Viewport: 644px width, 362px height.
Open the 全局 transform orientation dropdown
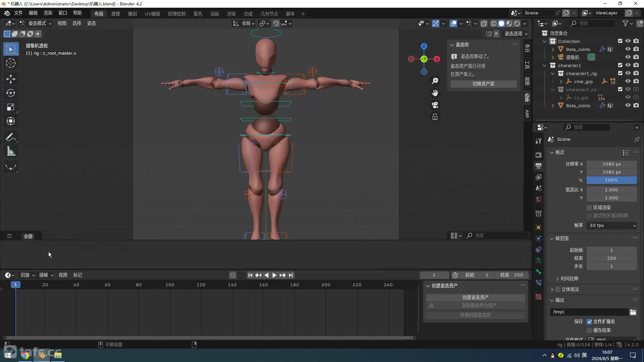tap(244, 23)
